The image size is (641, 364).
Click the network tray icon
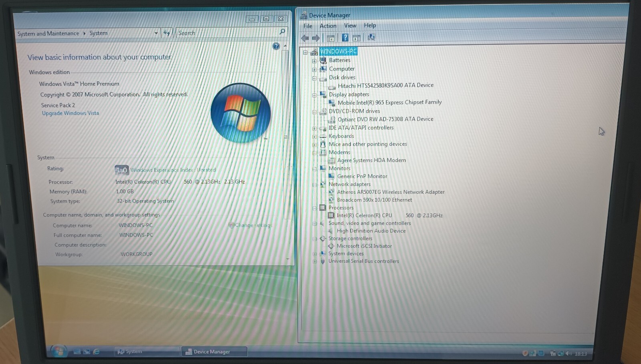coord(560,353)
